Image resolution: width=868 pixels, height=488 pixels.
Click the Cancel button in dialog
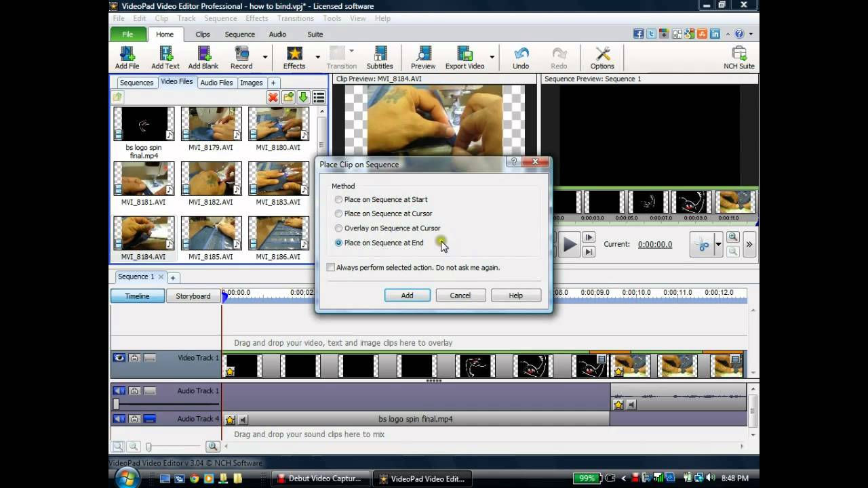[x=460, y=296]
